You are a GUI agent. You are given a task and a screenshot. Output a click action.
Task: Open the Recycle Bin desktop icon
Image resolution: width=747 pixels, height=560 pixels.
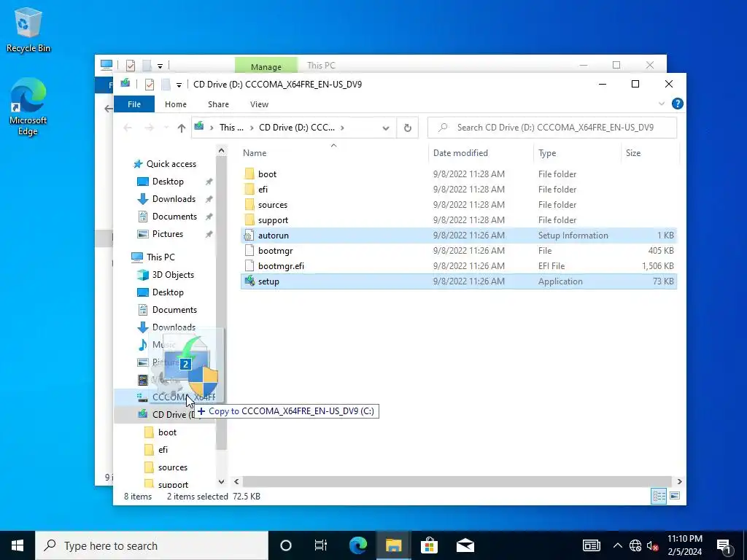coord(28,30)
